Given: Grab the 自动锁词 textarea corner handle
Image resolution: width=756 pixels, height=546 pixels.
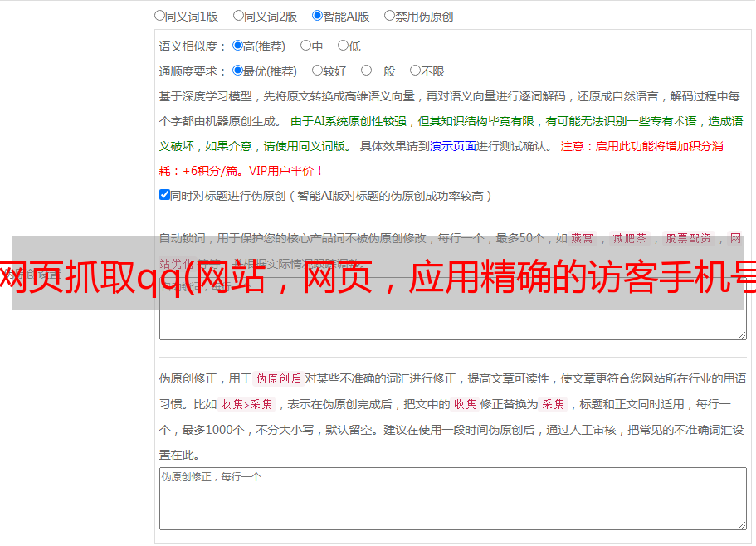Looking at the screenshot, I should coord(742,335).
